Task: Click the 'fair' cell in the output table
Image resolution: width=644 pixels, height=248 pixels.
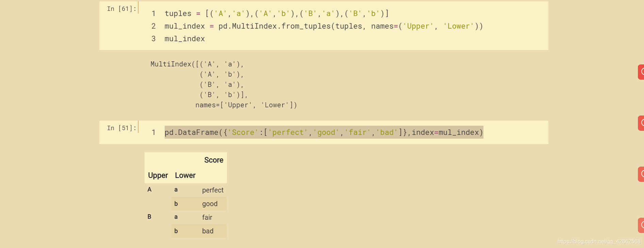Action: 207,217
